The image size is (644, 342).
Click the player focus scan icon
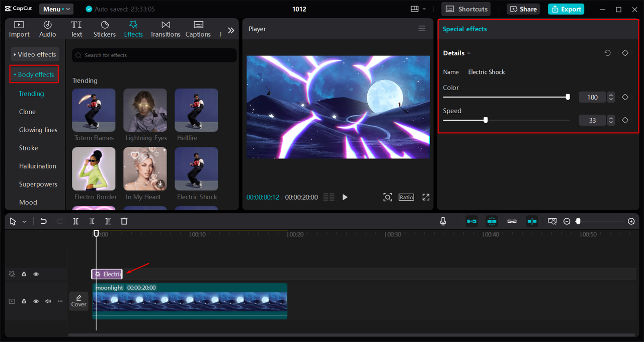coord(387,197)
